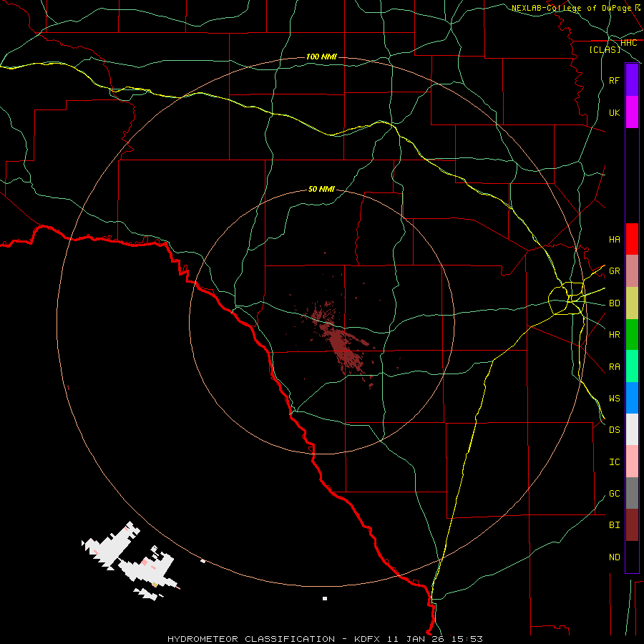Click the GR legend label
The height and width of the screenshot is (644, 644).
614,271
